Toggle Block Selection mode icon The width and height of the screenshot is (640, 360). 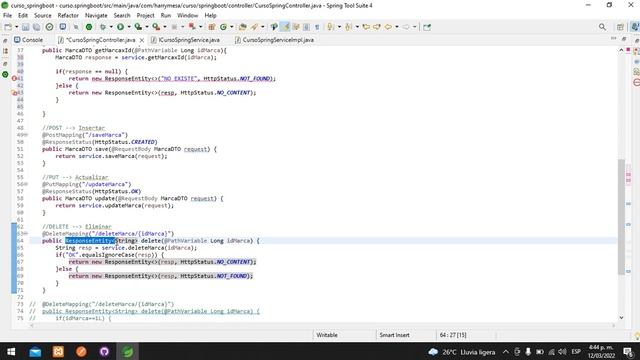click(306, 27)
